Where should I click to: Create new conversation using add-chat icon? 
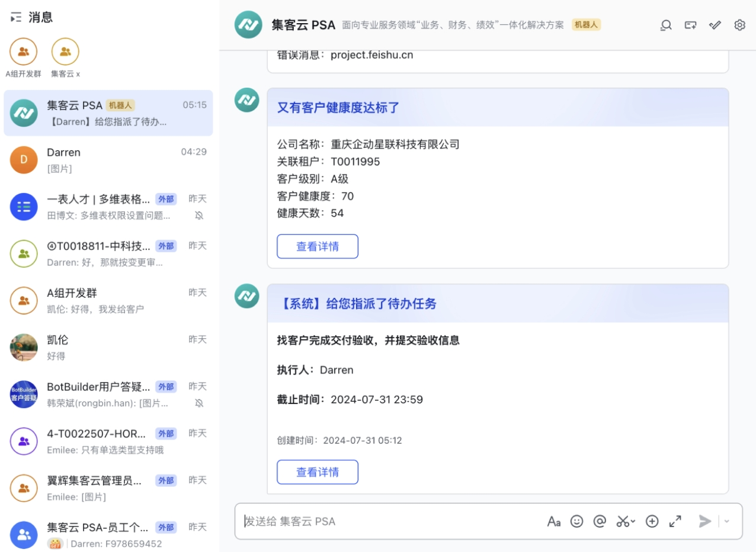tap(690, 25)
